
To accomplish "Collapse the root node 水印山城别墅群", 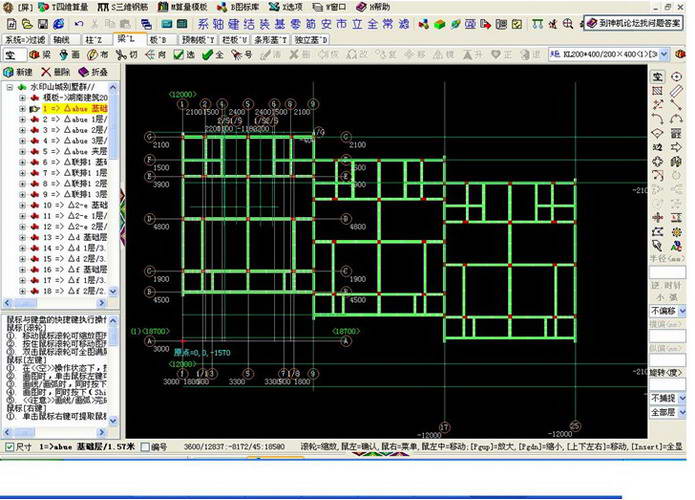I will [10, 87].
